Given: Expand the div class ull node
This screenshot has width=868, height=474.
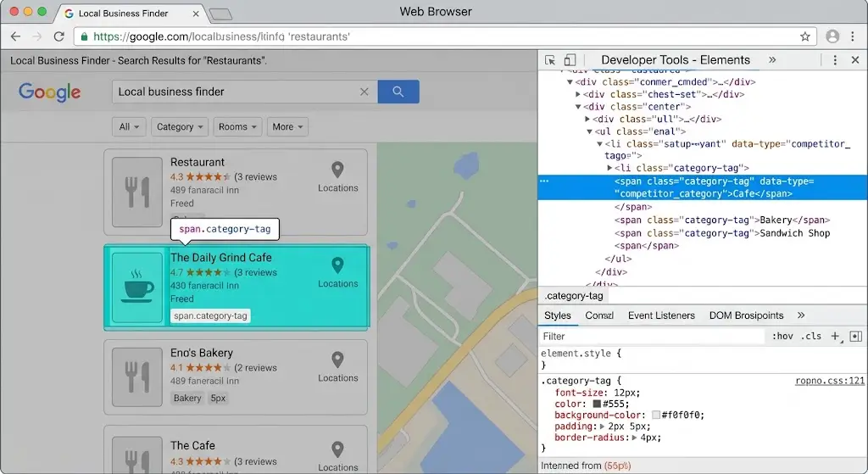Looking at the screenshot, I should click(587, 119).
